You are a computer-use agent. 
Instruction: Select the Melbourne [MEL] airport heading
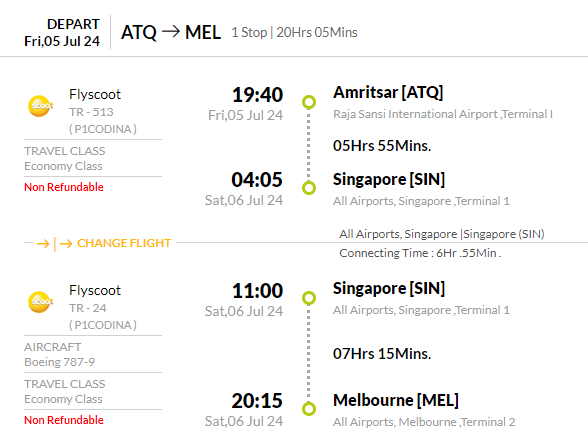396,400
